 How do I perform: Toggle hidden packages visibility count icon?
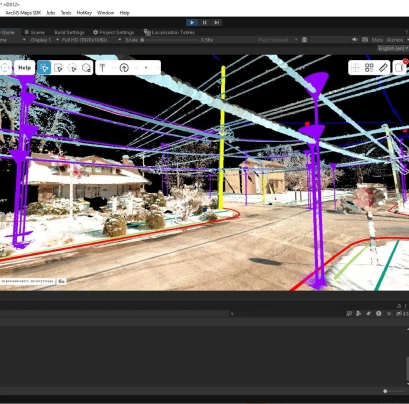[401, 313]
